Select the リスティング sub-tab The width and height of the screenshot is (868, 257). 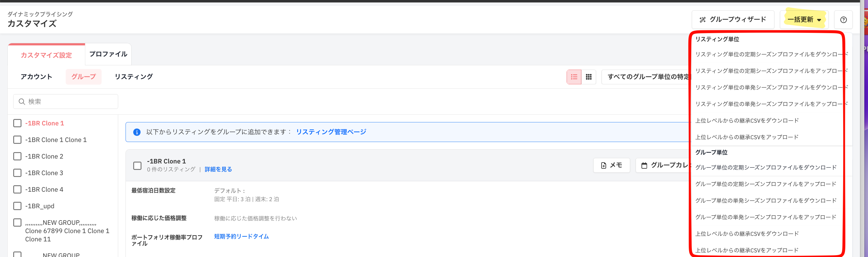134,77
